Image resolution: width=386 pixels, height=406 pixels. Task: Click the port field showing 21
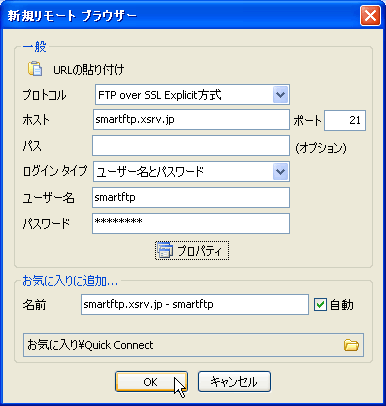(x=345, y=120)
